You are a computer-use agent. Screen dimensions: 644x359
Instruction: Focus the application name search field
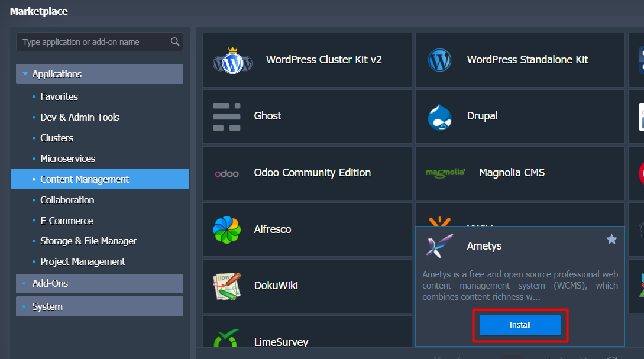pos(99,42)
